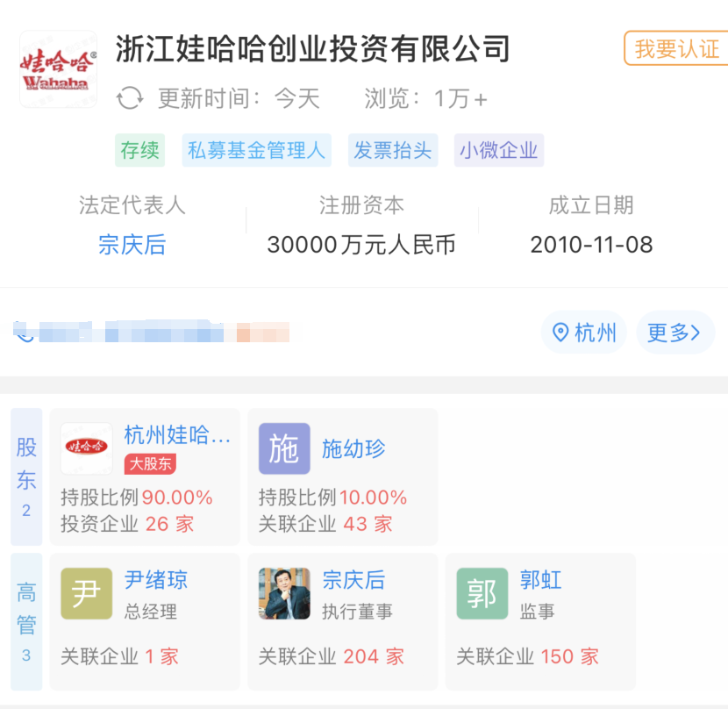Click the refresh update icon
Image resolution: width=728 pixels, height=709 pixels.
tap(130, 98)
